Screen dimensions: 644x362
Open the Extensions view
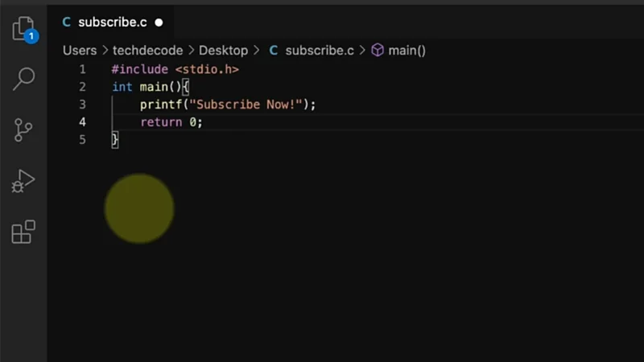coord(23,232)
